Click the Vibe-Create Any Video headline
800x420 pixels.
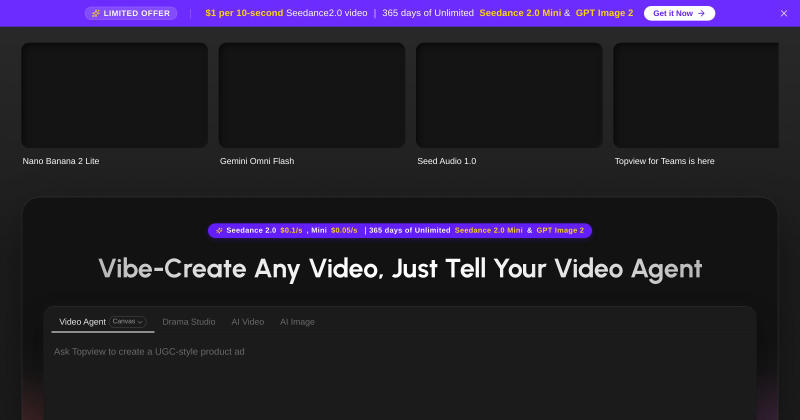tap(400, 269)
